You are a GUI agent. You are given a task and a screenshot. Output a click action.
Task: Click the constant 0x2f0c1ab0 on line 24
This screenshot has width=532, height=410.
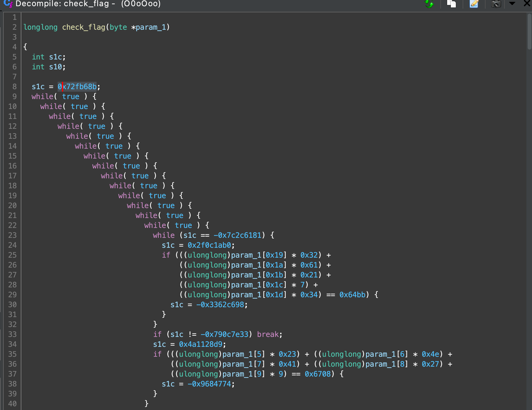209,245
